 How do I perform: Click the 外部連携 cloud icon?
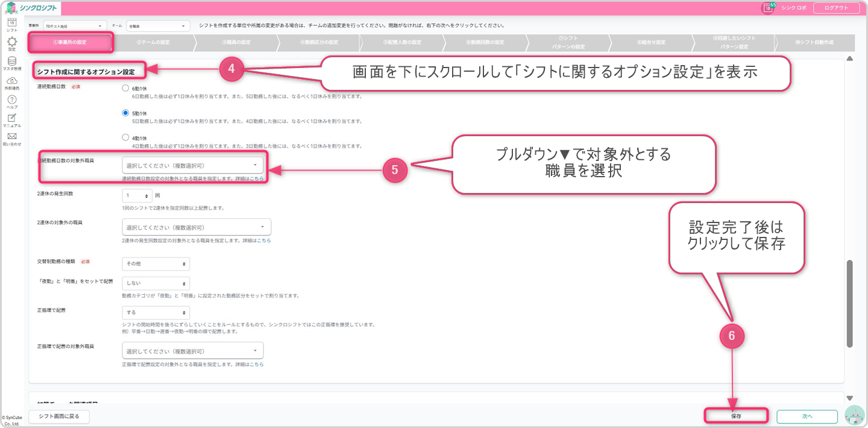tap(11, 81)
